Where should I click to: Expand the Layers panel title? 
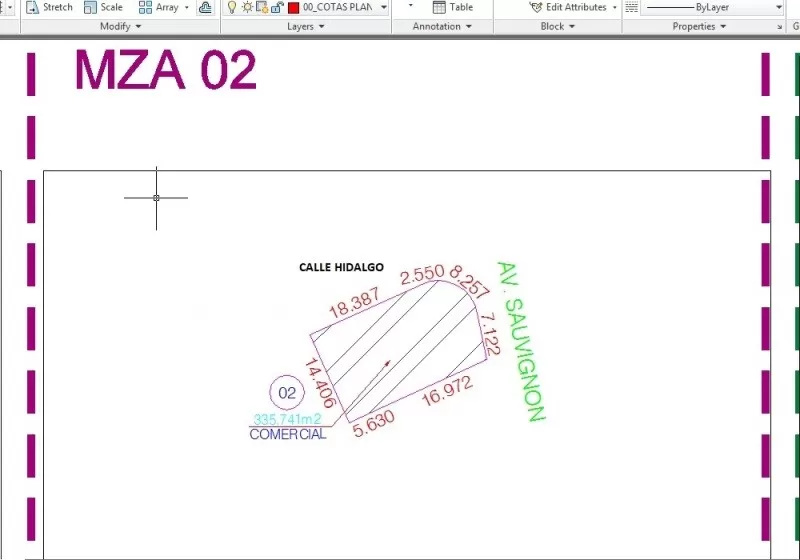(305, 27)
